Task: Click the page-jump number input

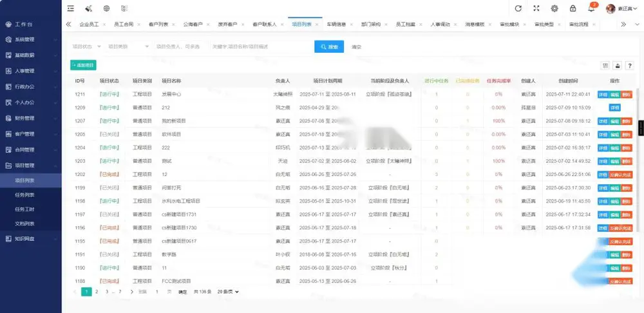Action: [x=157, y=292]
